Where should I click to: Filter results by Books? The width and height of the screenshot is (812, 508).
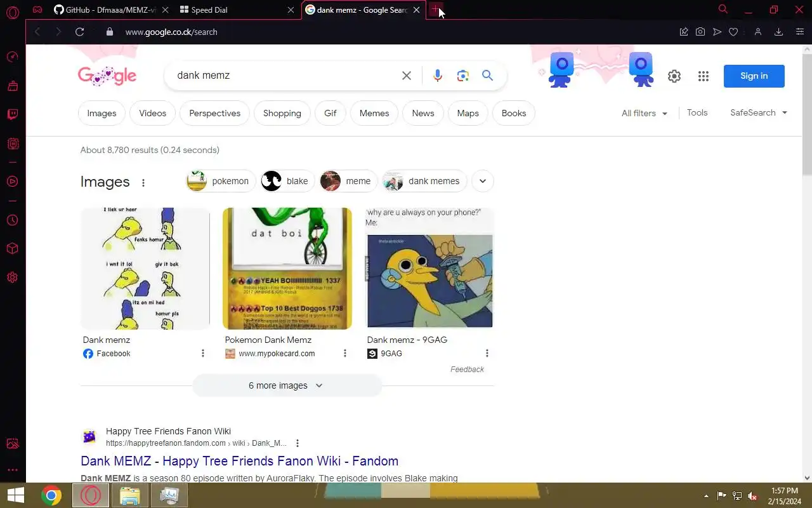pyautogui.click(x=514, y=113)
